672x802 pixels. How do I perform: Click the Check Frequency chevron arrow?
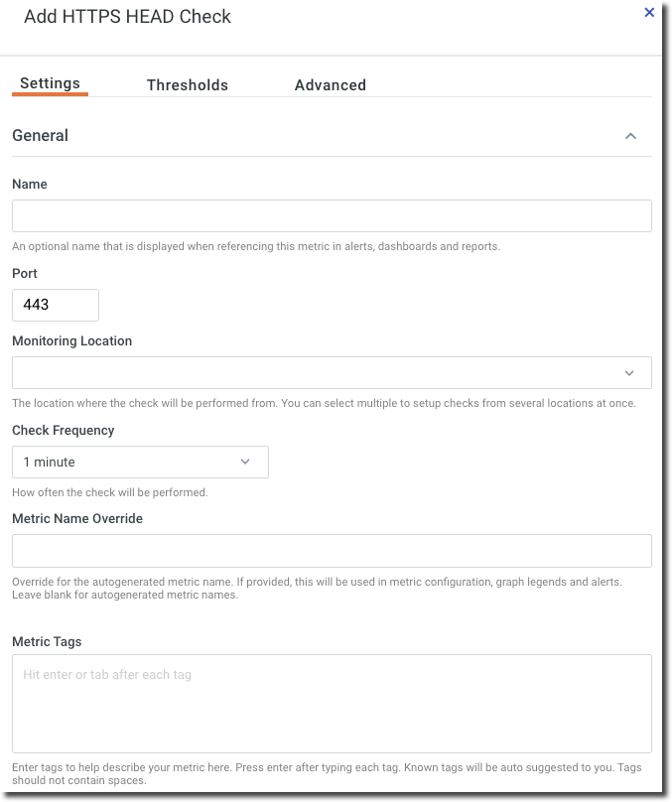(246, 463)
